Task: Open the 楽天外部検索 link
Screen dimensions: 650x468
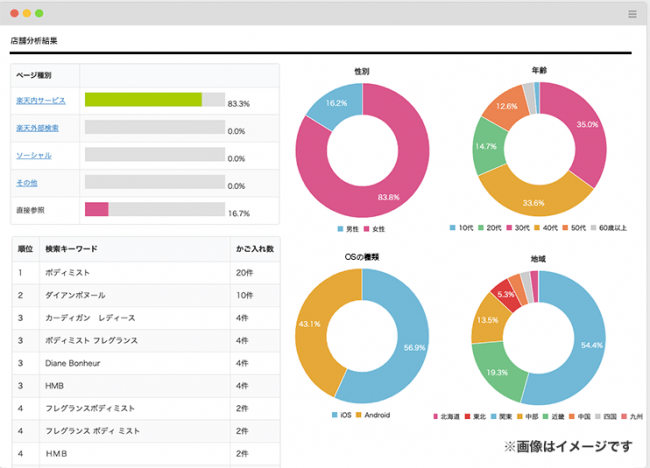Action: [38, 128]
